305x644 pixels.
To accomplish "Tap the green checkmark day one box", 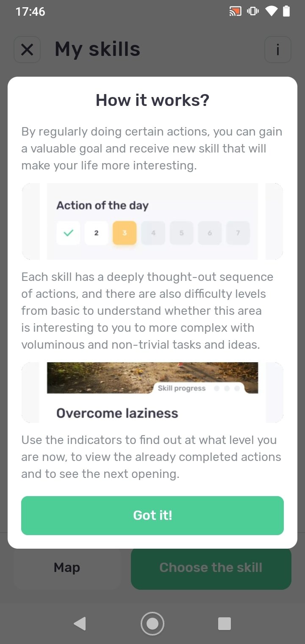I will [x=68, y=233].
